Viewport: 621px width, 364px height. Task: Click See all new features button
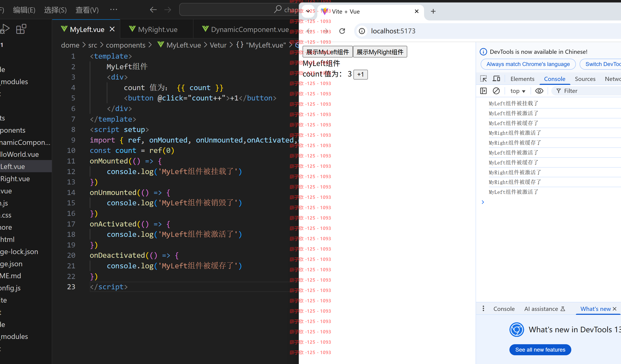540,350
